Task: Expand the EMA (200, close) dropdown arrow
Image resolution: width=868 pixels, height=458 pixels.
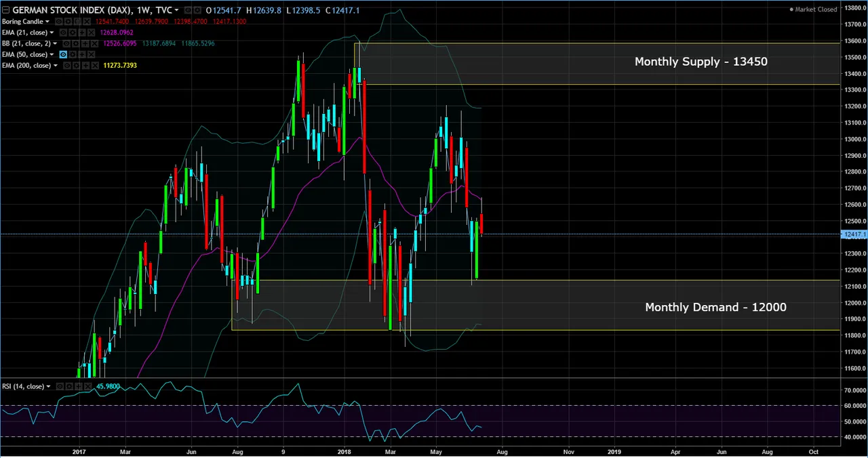Action: [x=56, y=66]
